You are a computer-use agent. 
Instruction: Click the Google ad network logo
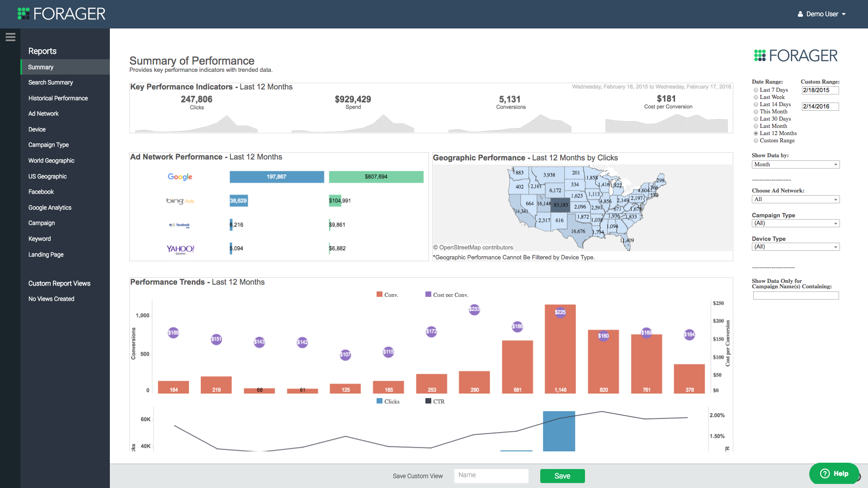tap(180, 177)
